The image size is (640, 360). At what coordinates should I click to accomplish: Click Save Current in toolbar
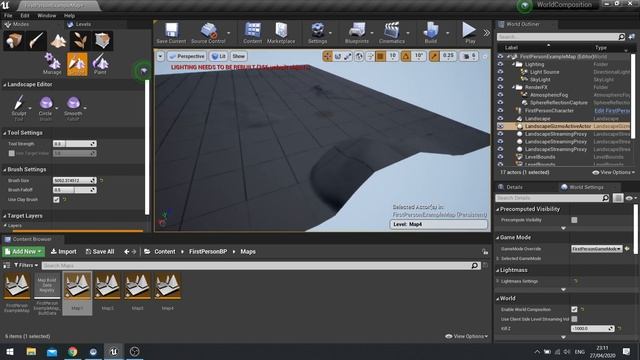(x=171, y=33)
